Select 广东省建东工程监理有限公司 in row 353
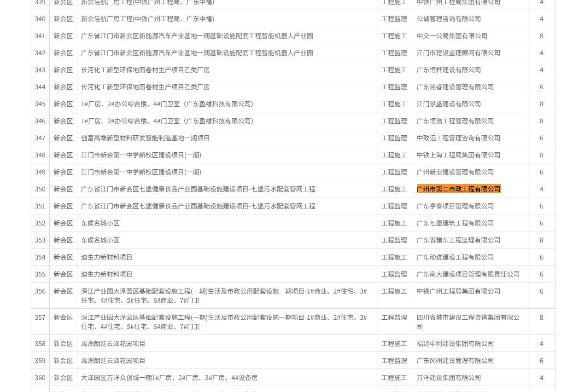 point(458,240)
